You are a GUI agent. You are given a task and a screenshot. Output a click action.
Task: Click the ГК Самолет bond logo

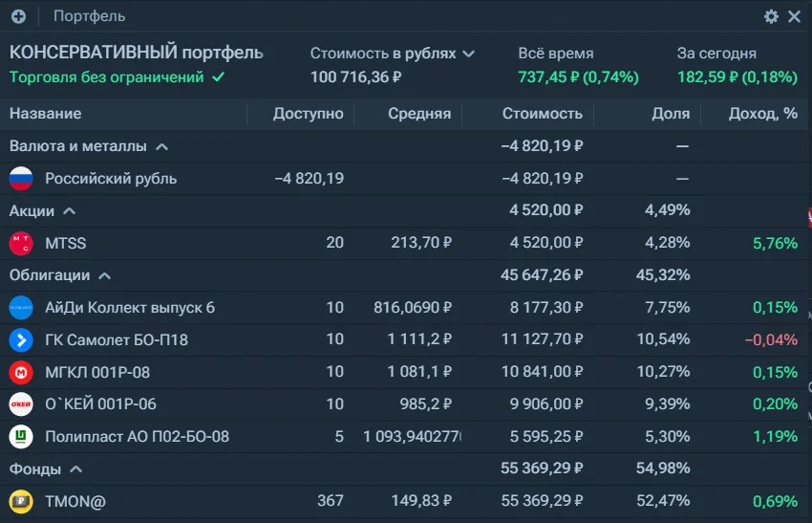pos(21,340)
